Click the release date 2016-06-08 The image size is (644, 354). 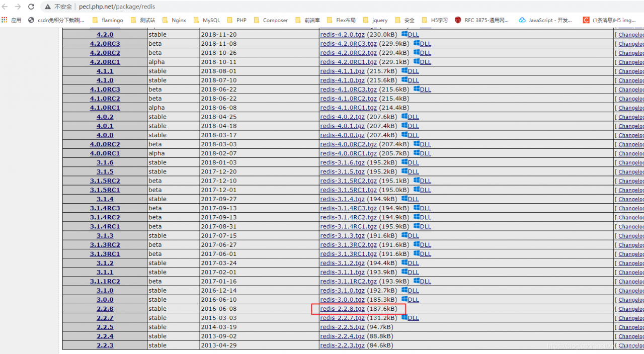point(218,309)
